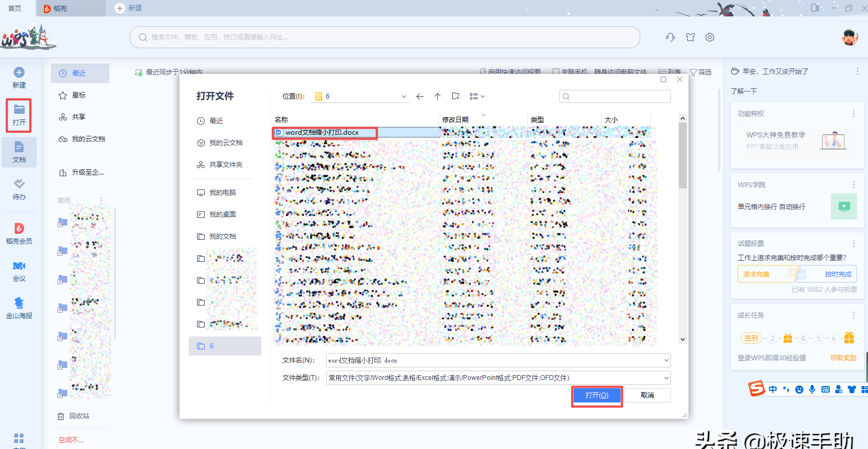Open the three-dot menu beside 早安 greeting

857,71
